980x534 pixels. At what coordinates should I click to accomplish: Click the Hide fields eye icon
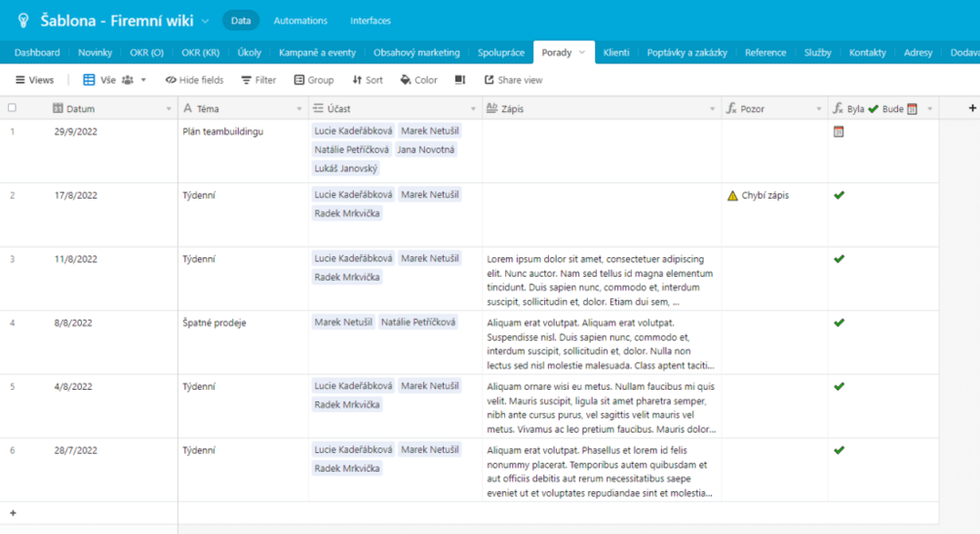[x=170, y=80]
